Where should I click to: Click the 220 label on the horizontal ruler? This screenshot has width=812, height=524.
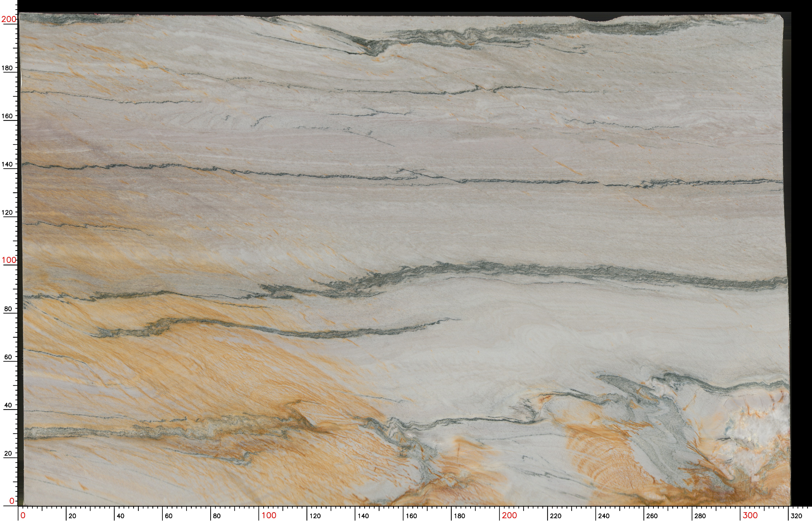pyautogui.click(x=556, y=516)
